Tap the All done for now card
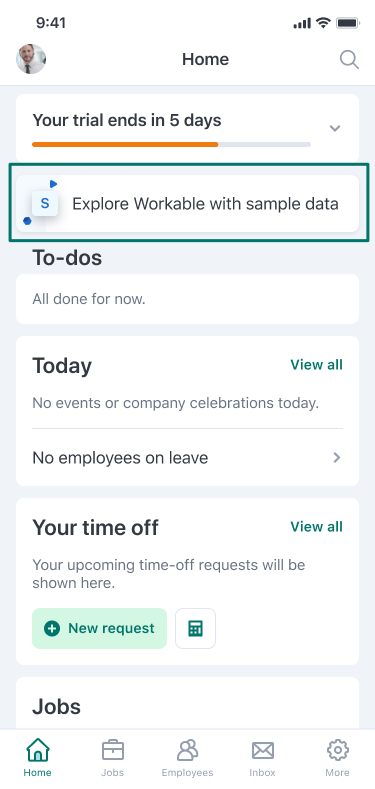Viewport: 375px width, 789px height. pos(187,299)
